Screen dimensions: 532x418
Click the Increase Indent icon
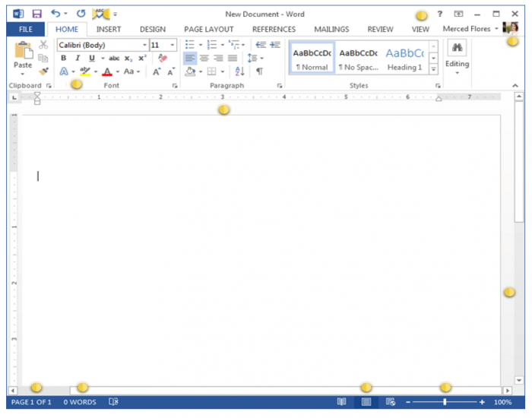pyautogui.click(x=275, y=44)
